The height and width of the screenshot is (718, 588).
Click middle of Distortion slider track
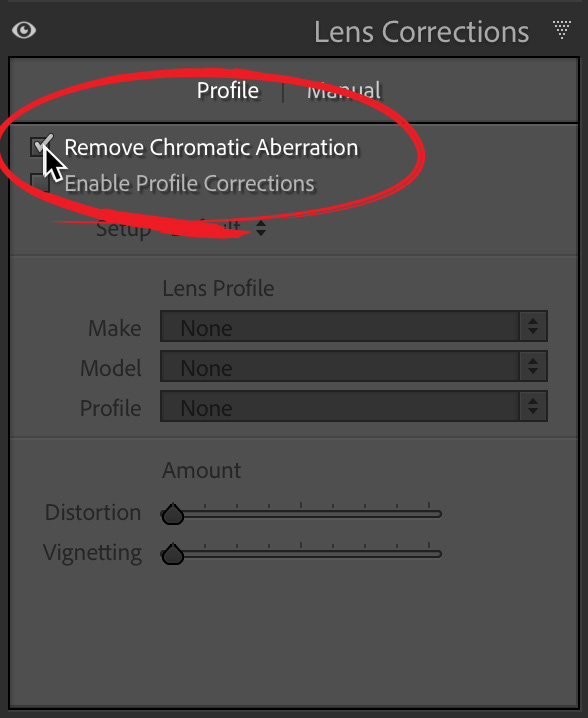point(301,514)
